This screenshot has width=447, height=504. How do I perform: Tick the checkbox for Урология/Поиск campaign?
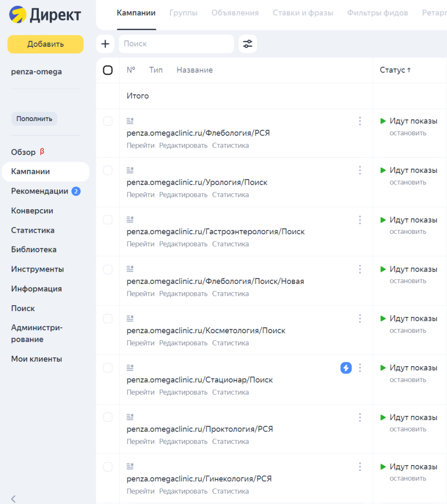coord(108,170)
